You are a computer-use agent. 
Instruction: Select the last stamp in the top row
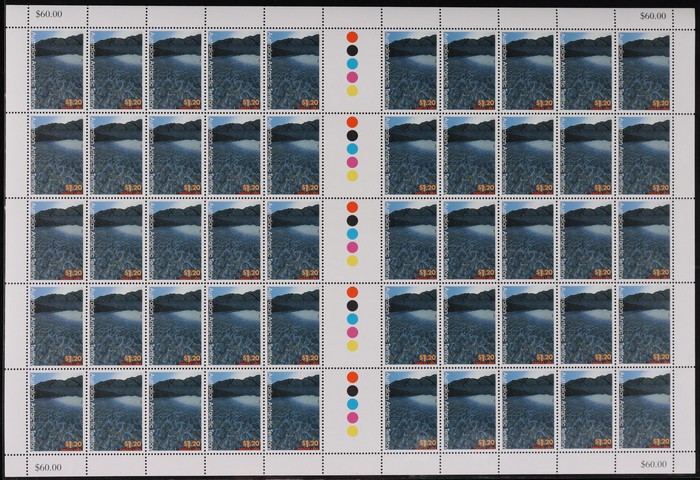click(x=644, y=70)
